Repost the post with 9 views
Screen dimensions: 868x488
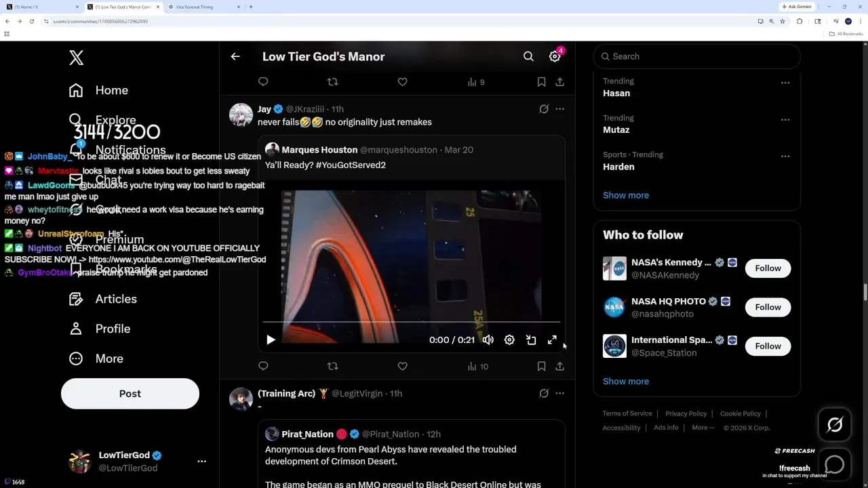click(x=332, y=82)
